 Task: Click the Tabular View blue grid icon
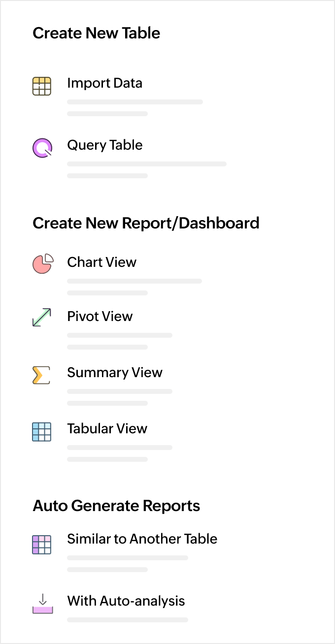[42, 432]
